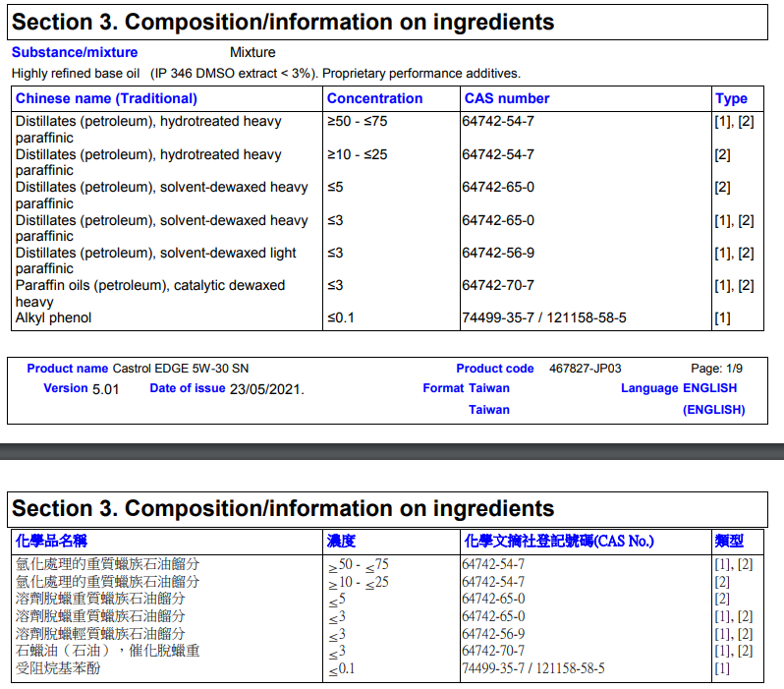784x689 pixels.
Task: Click the top Section 3 composition heading
Action: pyautogui.click(x=283, y=22)
